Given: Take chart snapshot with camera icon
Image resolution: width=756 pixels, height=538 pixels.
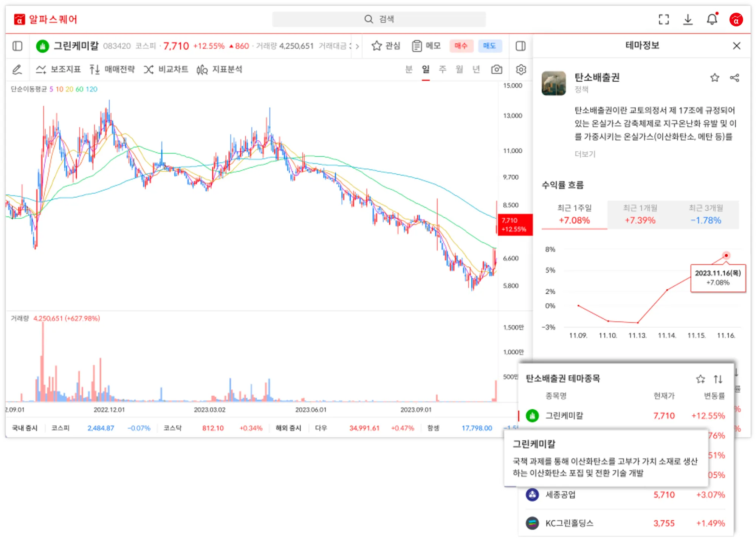Looking at the screenshot, I should pos(497,70).
